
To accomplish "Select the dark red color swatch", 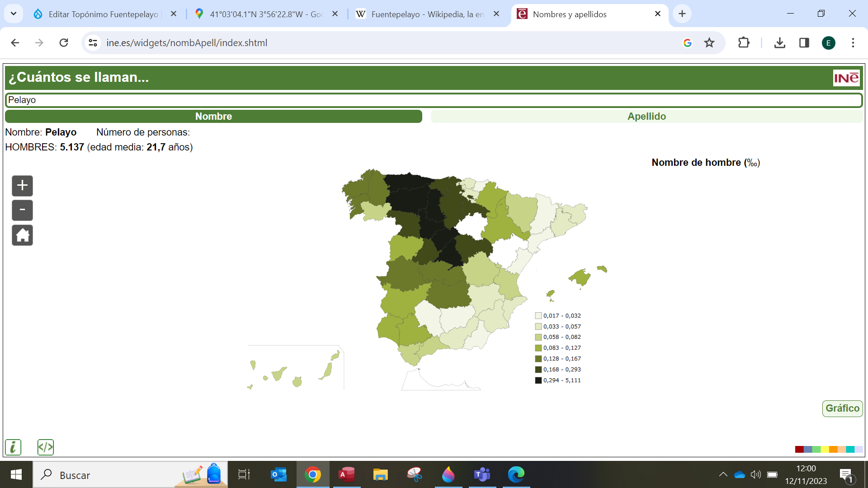I will (799, 449).
